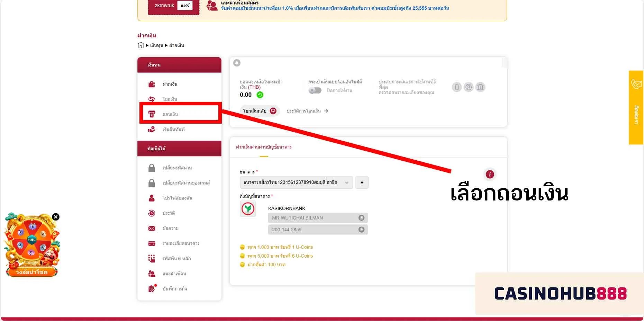Click plus button to add bank
The width and height of the screenshot is (644, 321).
click(x=362, y=182)
